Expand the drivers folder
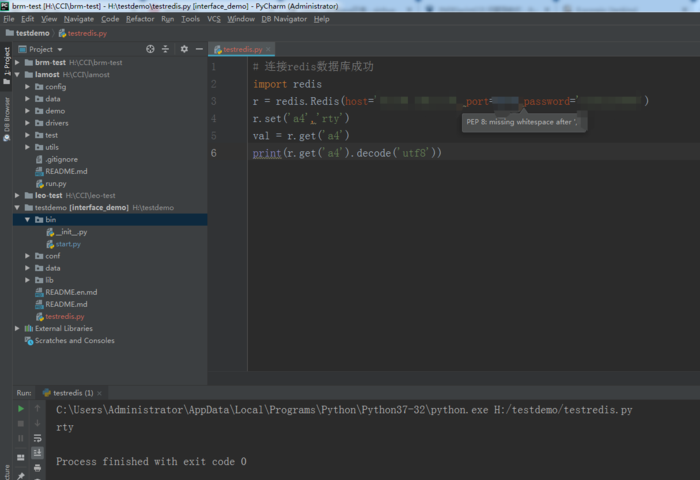Image resolution: width=700 pixels, height=480 pixels. point(27,123)
